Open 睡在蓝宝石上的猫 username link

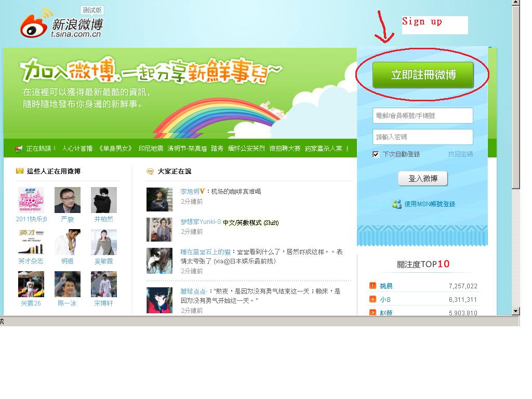(x=206, y=252)
